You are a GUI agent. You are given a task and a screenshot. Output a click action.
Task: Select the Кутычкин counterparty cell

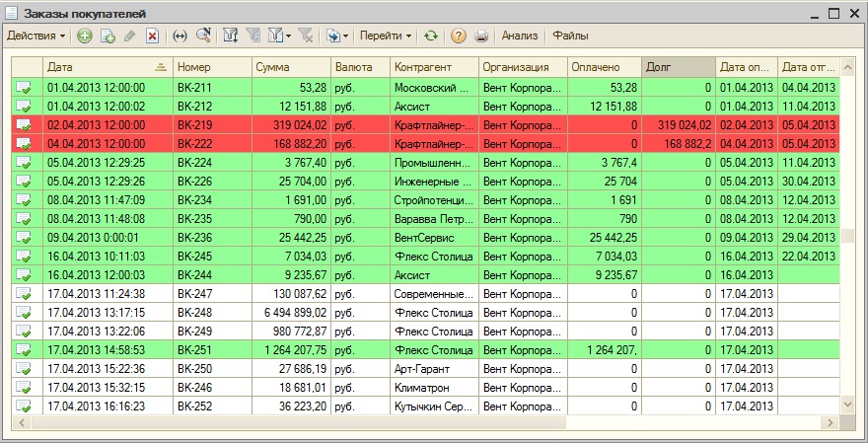tap(434, 406)
